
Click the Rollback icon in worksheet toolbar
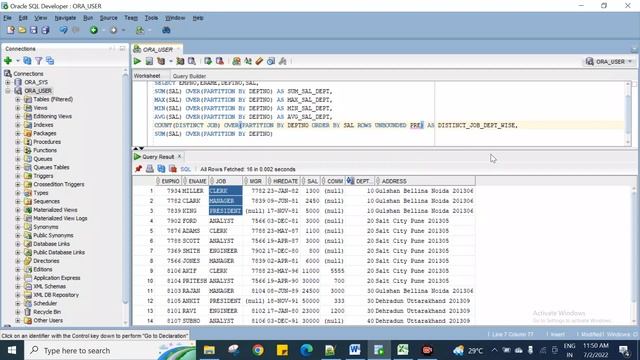(x=220, y=61)
